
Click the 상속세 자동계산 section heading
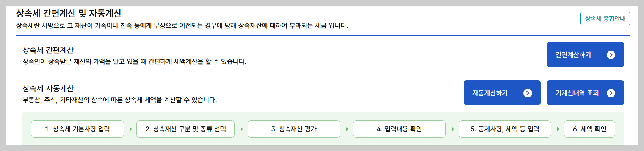(x=48, y=88)
